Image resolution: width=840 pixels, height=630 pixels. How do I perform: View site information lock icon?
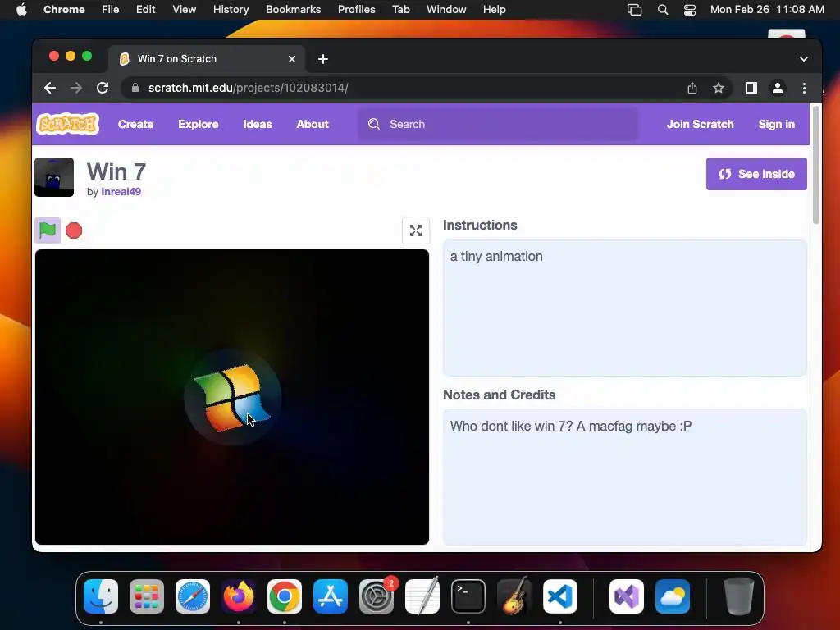[135, 88]
